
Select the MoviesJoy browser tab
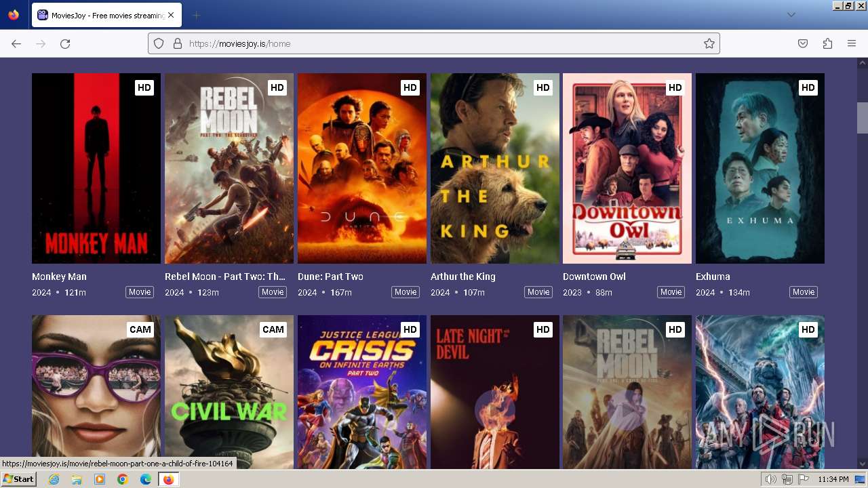coord(106,15)
